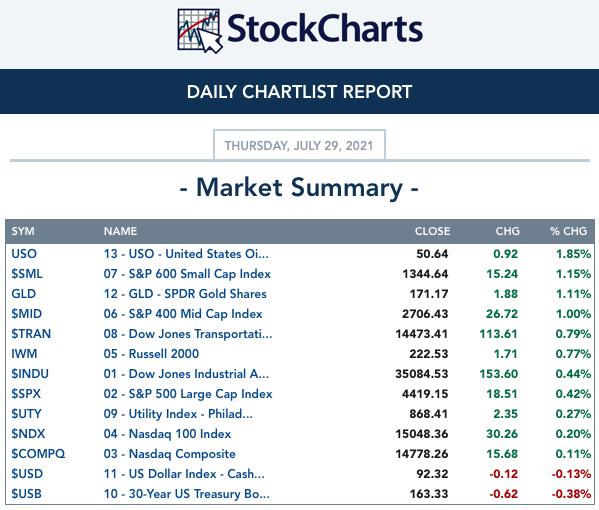
Task: Click the StockCharts logo icon
Action: tap(199, 31)
